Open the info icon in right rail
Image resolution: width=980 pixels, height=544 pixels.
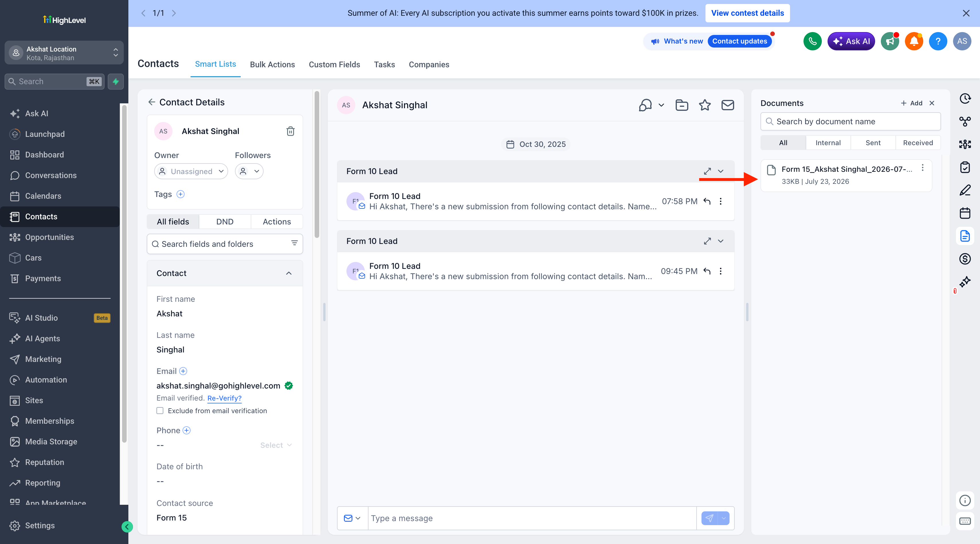tap(965, 500)
